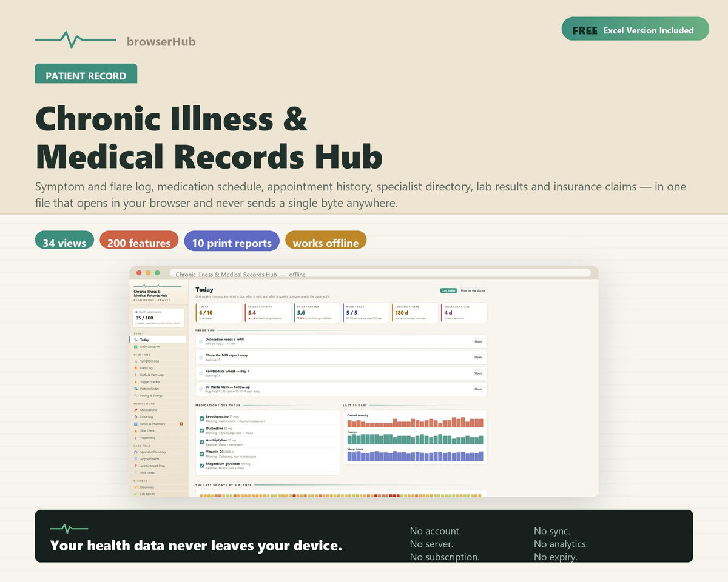Click the Diagnoses icon
This screenshot has height=582, width=728.
coord(135,487)
